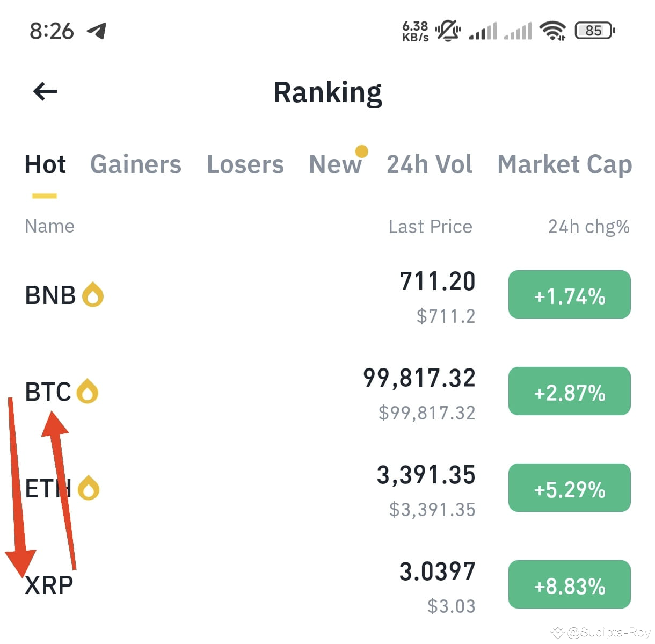Select XRP from the list

tap(50, 584)
